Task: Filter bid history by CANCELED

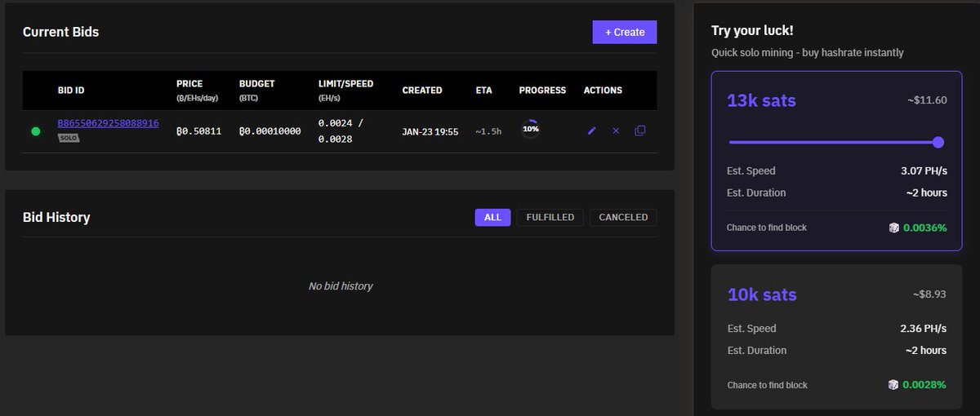Action: click(x=623, y=217)
